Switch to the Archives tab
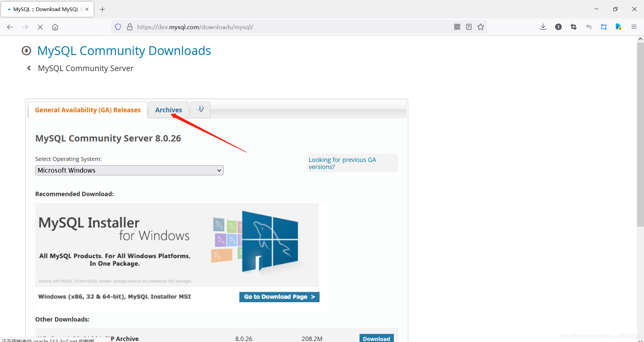 [x=168, y=110]
